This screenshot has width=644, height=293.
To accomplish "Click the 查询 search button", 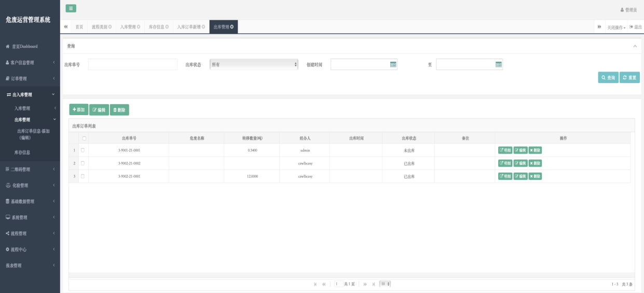I will [x=608, y=77].
